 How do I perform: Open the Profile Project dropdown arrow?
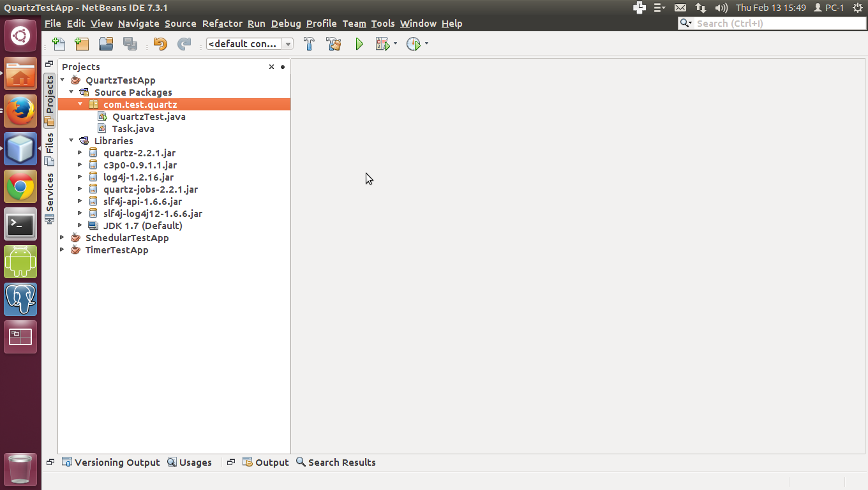426,44
